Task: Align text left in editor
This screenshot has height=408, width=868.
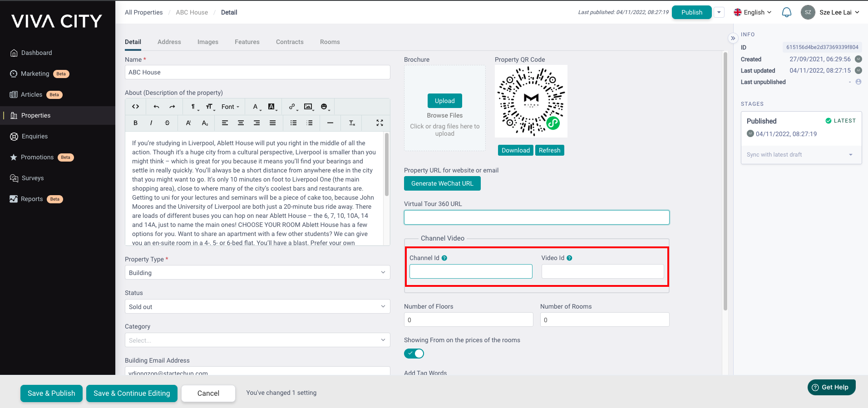Action: pos(225,123)
